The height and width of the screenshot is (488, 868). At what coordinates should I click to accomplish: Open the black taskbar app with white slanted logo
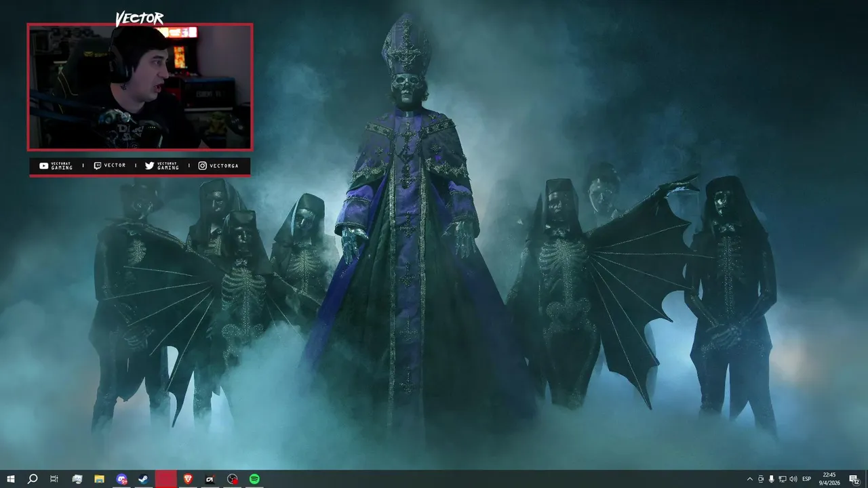(x=210, y=479)
